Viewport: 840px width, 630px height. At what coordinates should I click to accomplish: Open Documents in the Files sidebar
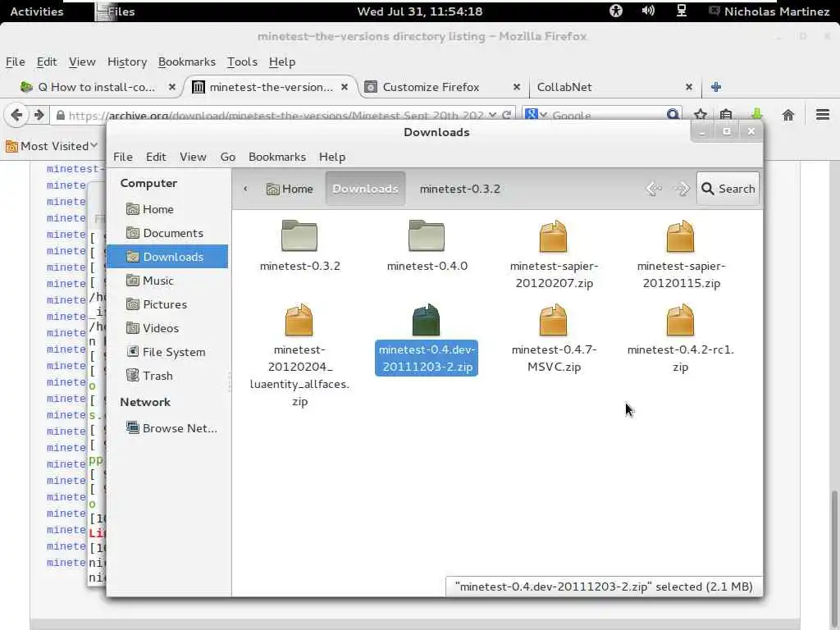point(167,233)
